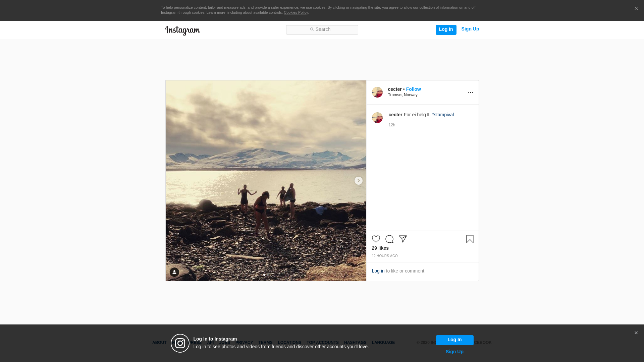Click cecter username in the caption

[x=395, y=115]
